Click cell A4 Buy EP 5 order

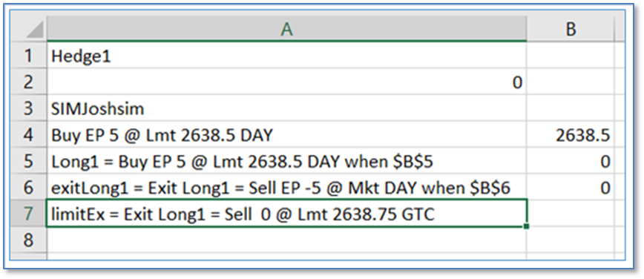pyautogui.click(x=286, y=135)
